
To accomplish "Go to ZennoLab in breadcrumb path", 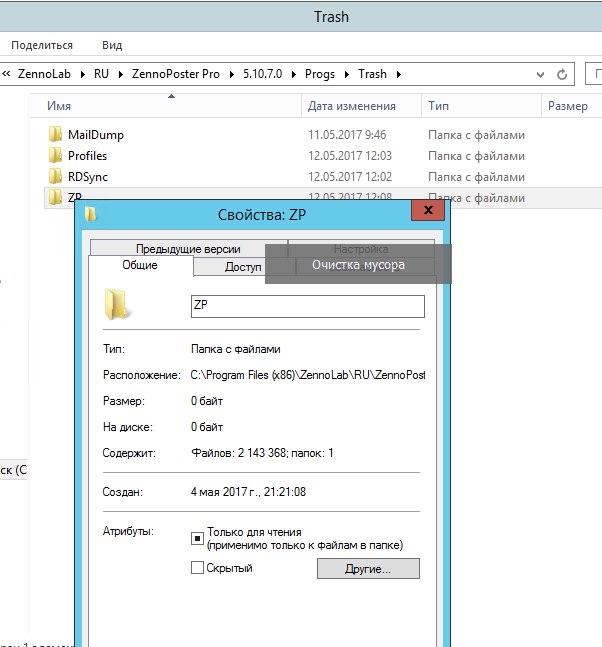I will 44,74.
